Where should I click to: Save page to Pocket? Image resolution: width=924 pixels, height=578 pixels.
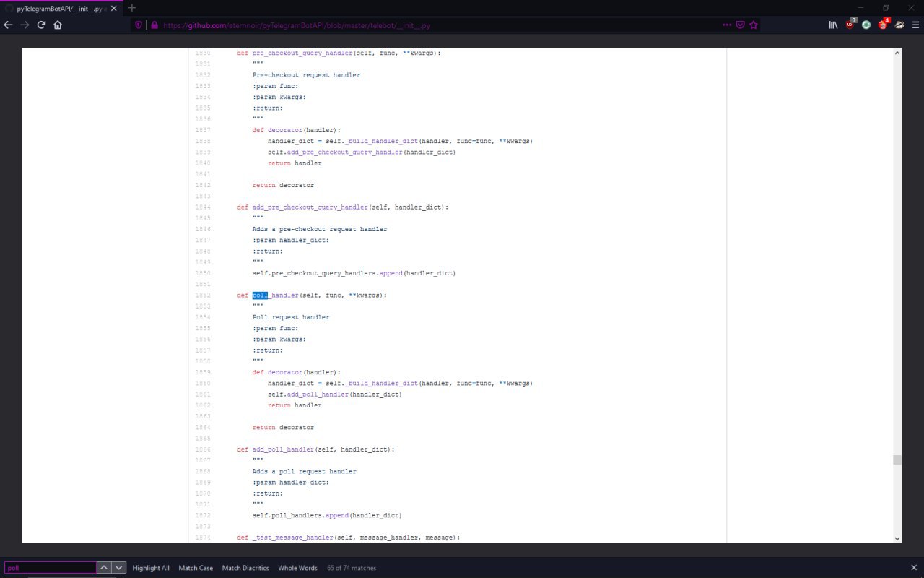[x=740, y=25]
